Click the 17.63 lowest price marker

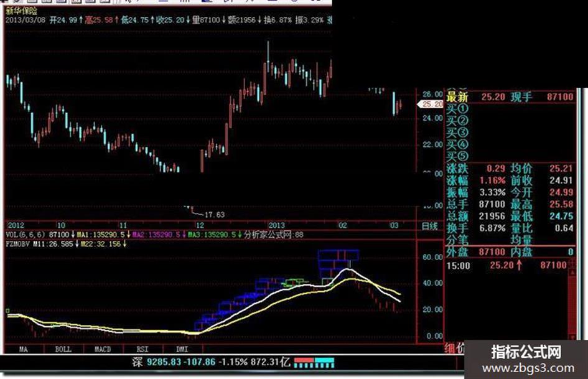click(215, 215)
